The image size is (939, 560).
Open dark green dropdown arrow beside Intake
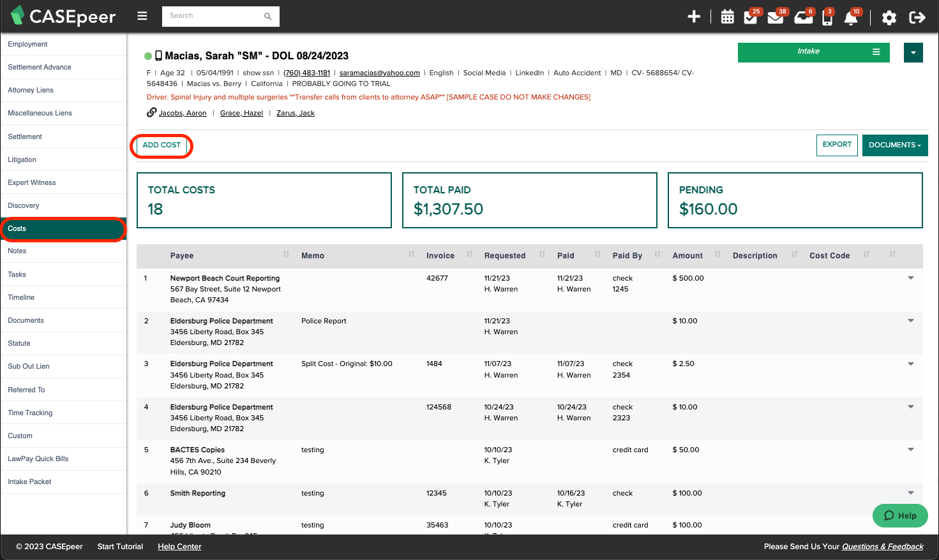pos(913,53)
